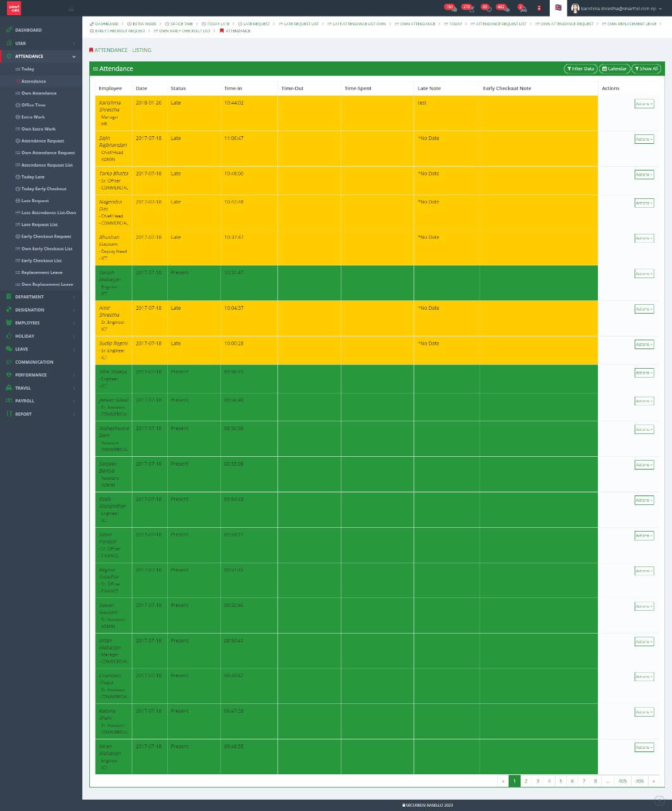Click the Payroll sidebar icon
Screen dimensions: 672x811
[x=9, y=401]
